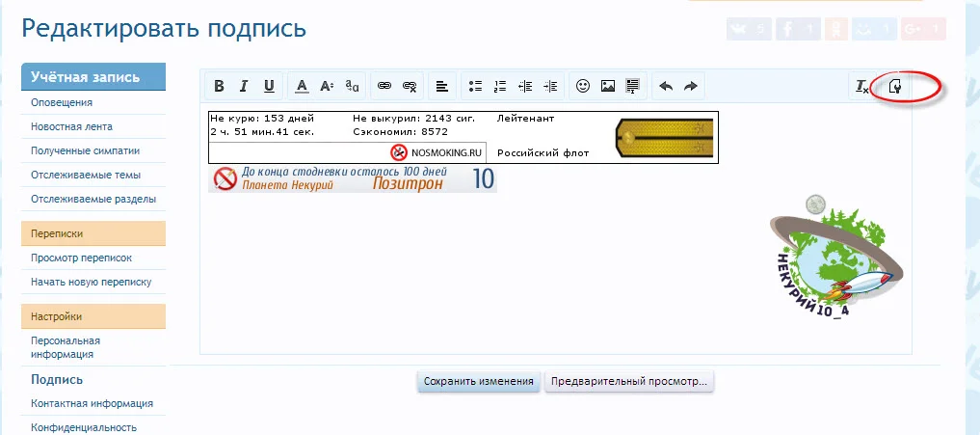Image resolution: width=980 pixels, height=435 pixels.
Task: Insert a link using the chain icon
Action: tap(384, 87)
